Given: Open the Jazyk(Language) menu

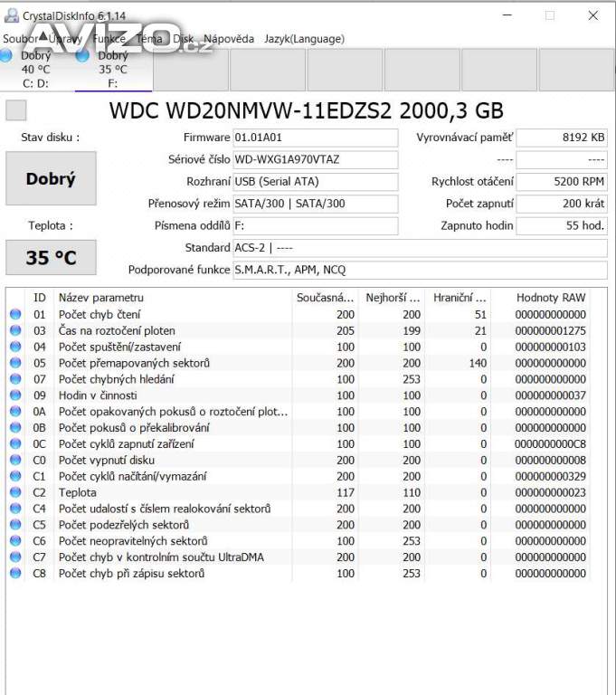Looking at the screenshot, I should tap(305, 39).
